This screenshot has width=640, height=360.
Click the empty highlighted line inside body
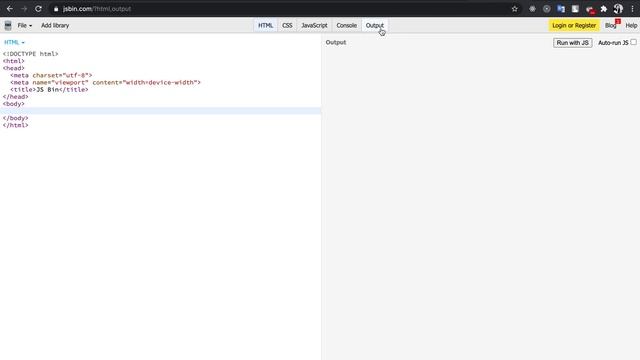[x=160, y=111]
